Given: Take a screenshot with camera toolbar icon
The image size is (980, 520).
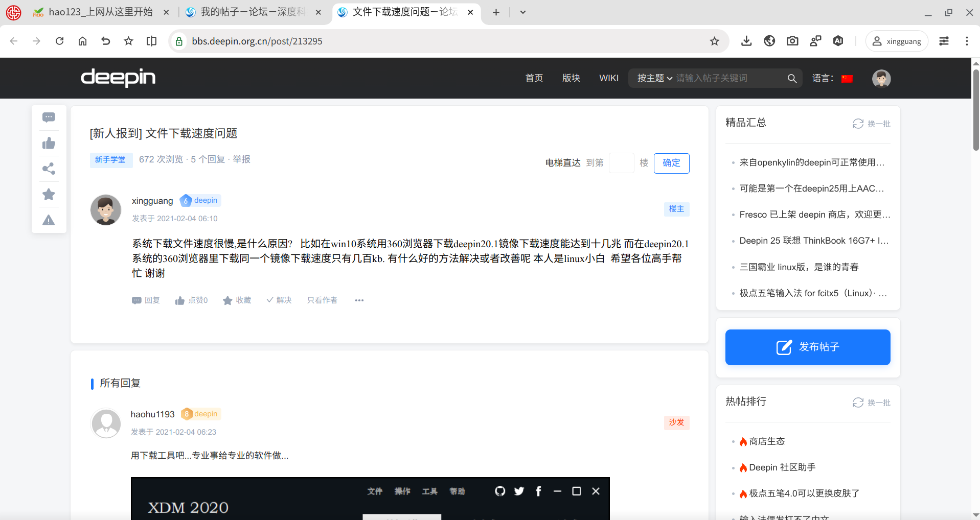Looking at the screenshot, I should tap(792, 41).
